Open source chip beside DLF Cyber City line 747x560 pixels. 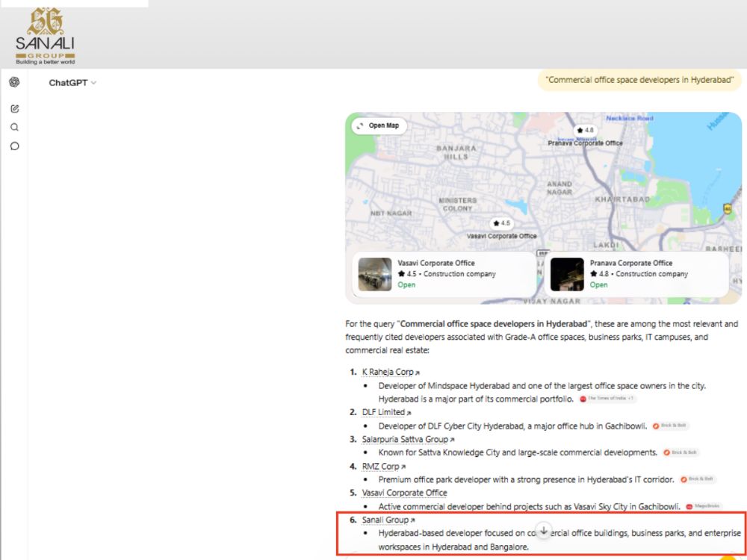click(670, 426)
